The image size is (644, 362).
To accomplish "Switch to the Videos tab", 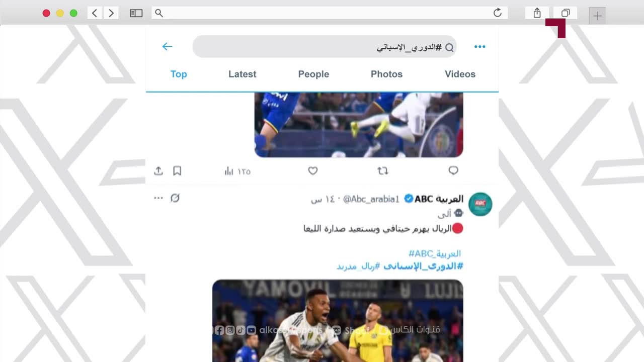I will [x=460, y=74].
